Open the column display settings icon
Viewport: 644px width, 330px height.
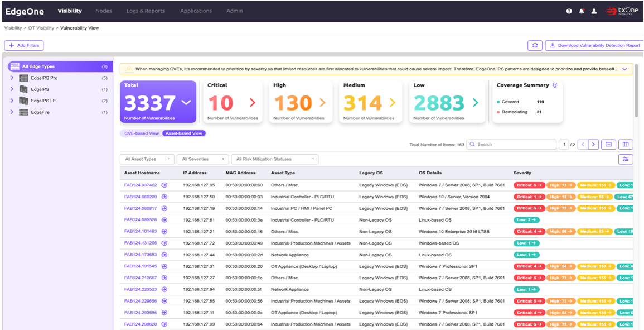[x=626, y=145]
